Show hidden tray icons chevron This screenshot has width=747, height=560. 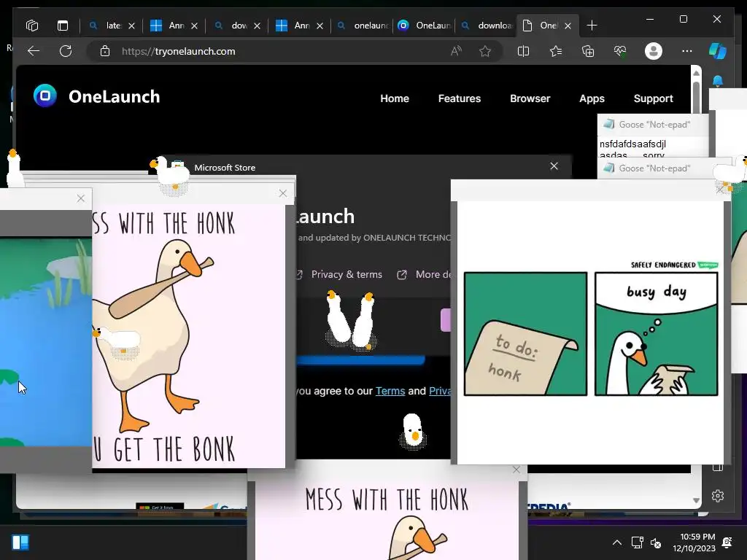click(x=617, y=542)
